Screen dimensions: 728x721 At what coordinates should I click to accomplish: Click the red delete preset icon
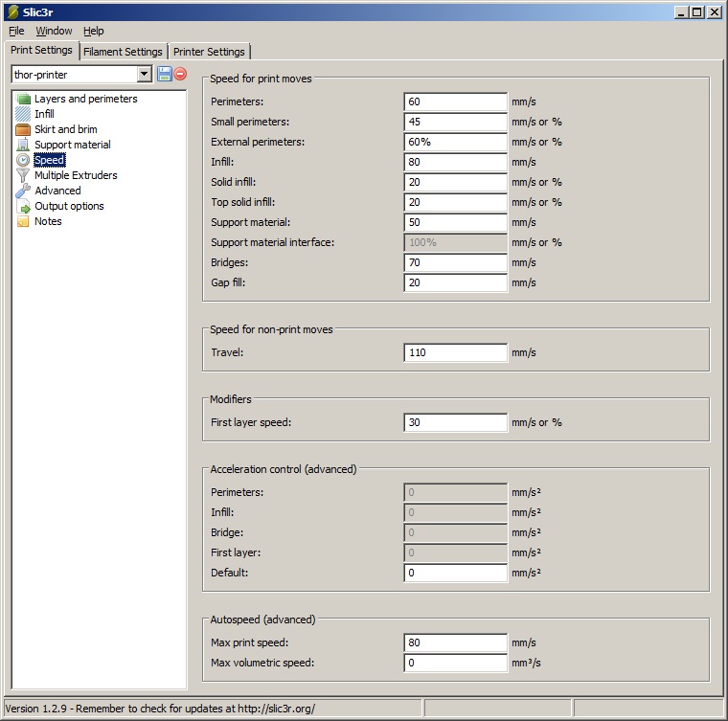pyautogui.click(x=180, y=74)
